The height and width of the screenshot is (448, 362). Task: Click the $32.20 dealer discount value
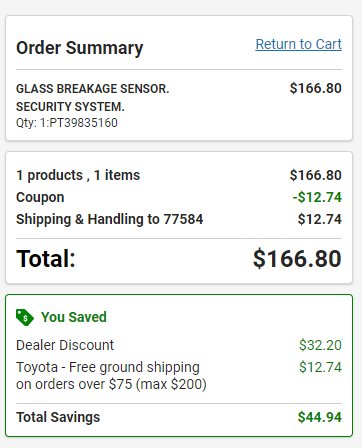(x=320, y=345)
